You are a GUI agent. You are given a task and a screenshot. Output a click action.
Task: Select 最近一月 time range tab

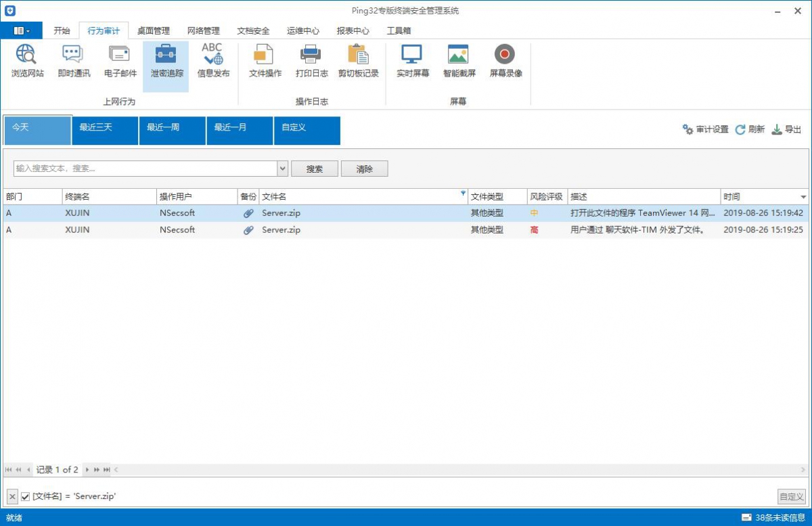(x=240, y=130)
